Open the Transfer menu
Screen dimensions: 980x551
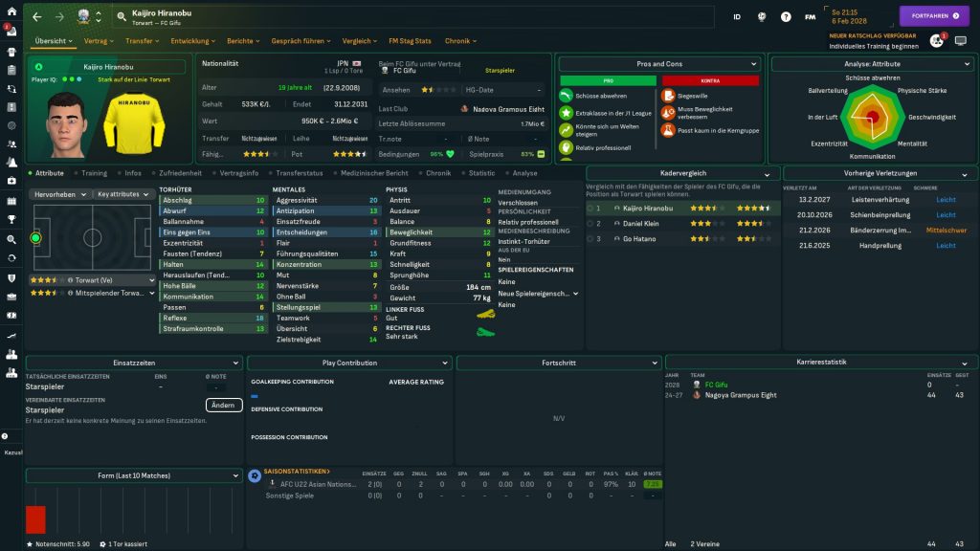tap(143, 41)
